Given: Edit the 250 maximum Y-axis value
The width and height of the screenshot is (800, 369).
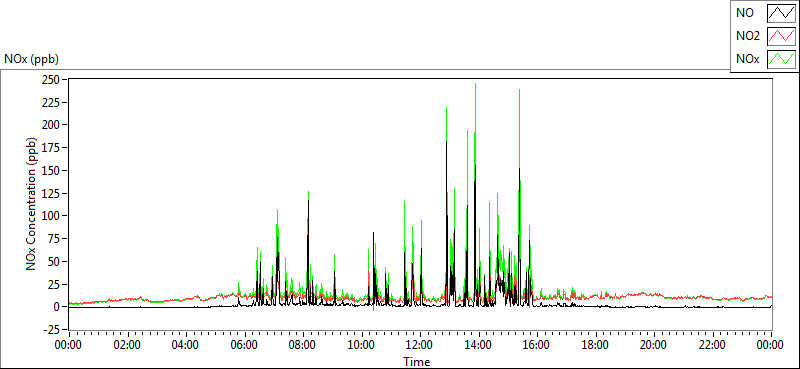Looking at the screenshot, I should coord(52,80).
